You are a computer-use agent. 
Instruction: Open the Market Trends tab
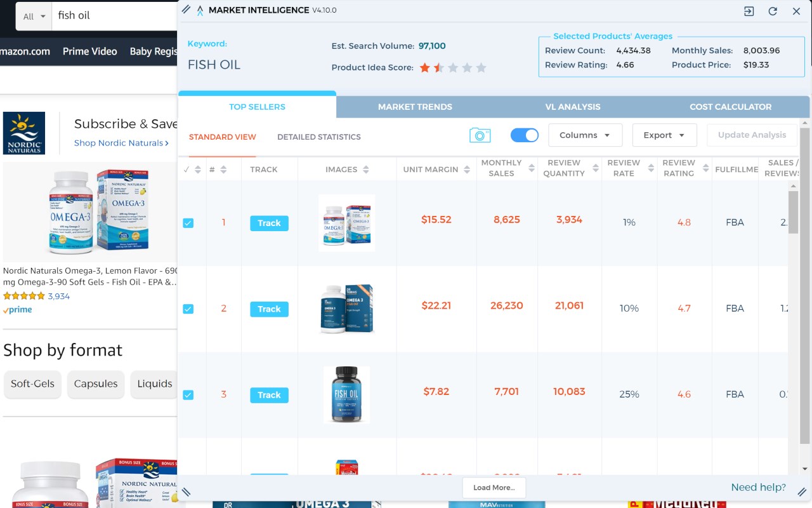415,107
